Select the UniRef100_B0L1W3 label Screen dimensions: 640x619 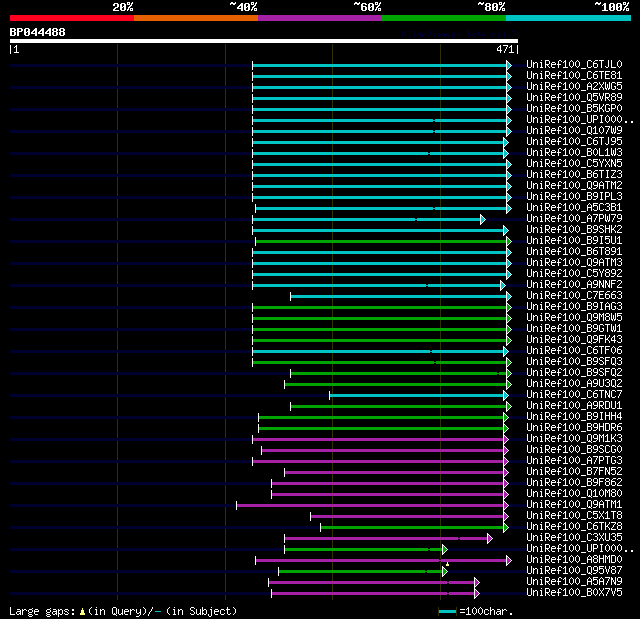[x=574, y=153]
